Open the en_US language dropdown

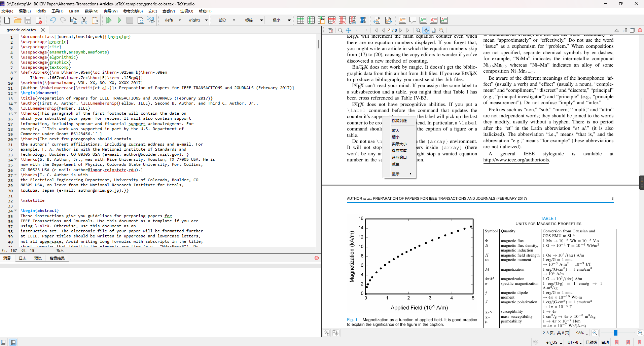coord(554,342)
